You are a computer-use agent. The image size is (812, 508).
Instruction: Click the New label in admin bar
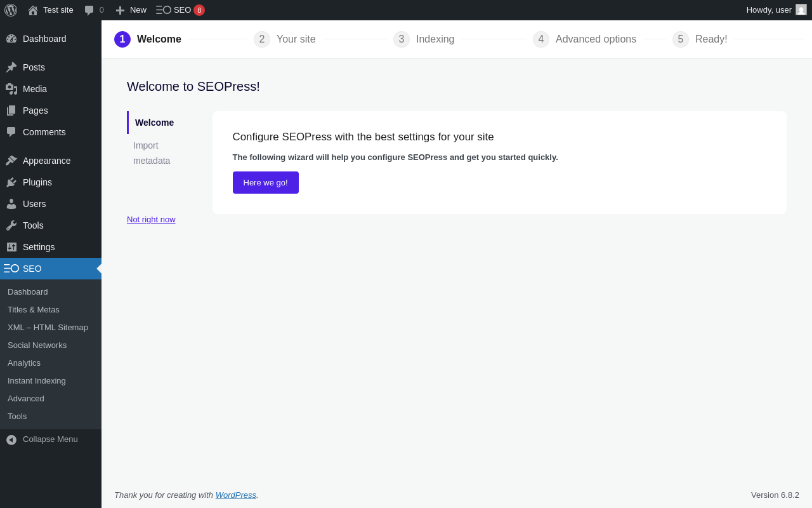coord(138,10)
